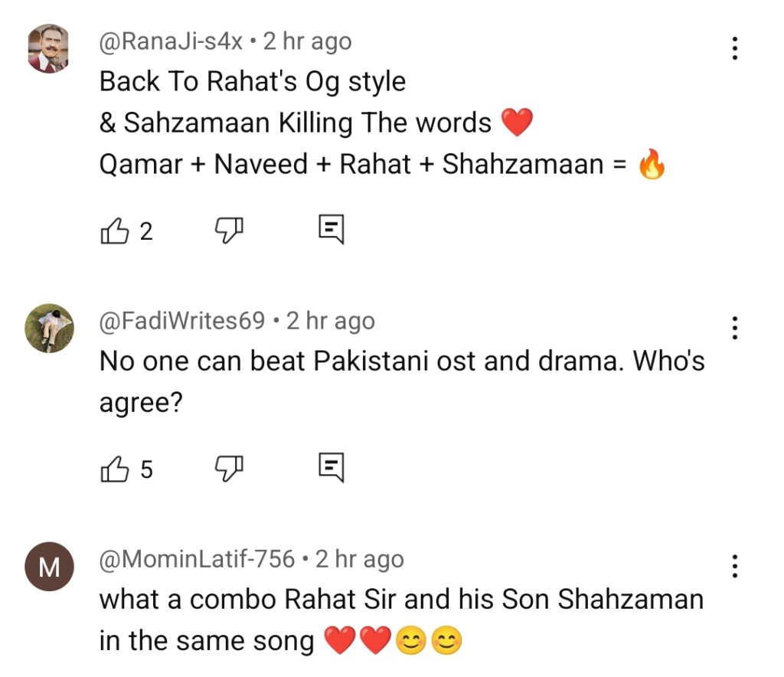Dislike the FadiWrites69 comment
This screenshot has height=677, width=784.
[x=229, y=467]
